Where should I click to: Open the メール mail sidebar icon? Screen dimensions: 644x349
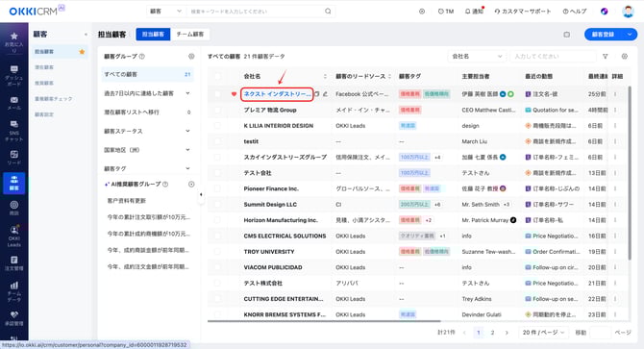click(x=14, y=103)
